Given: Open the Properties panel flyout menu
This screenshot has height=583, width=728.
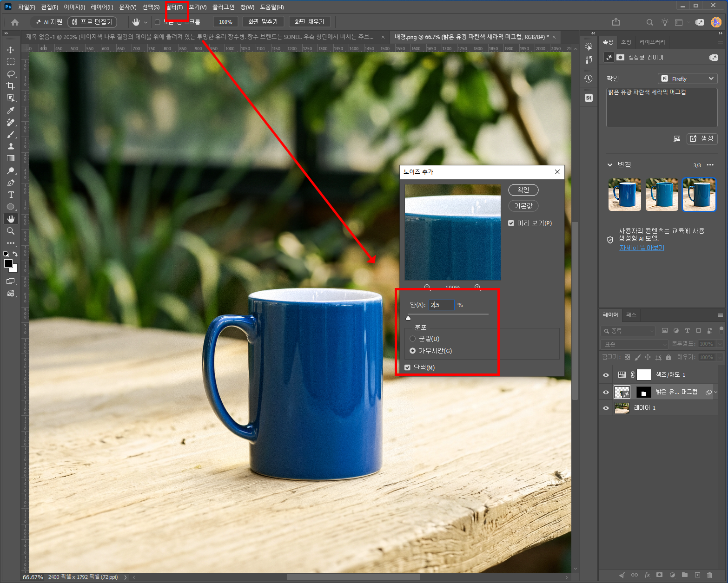Looking at the screenshot, I should 721,42.
